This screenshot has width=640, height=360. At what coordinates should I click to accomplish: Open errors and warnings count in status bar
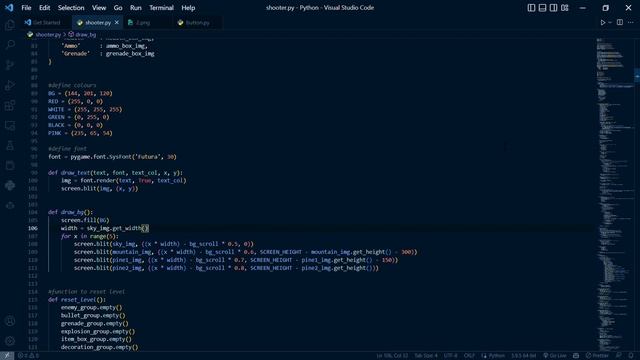pos(28,356)
